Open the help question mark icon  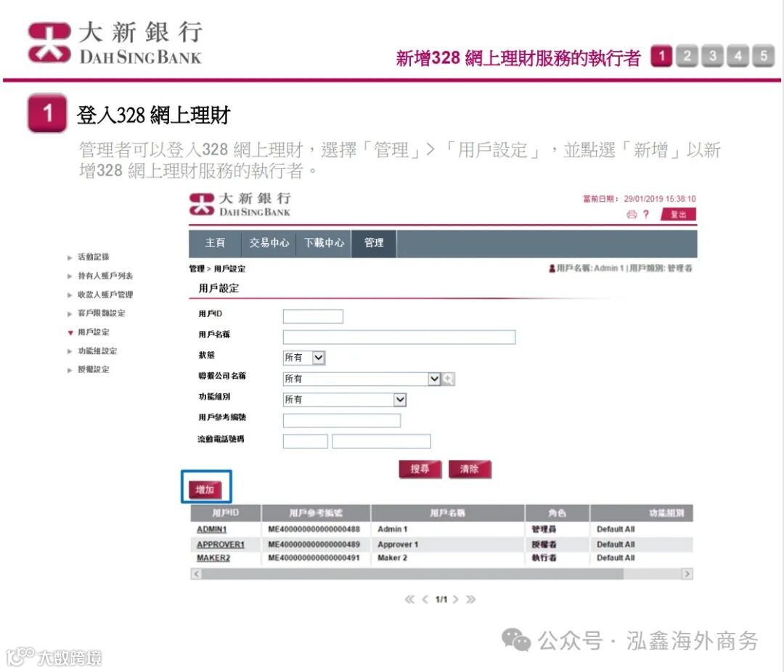[x=646, y=215]
